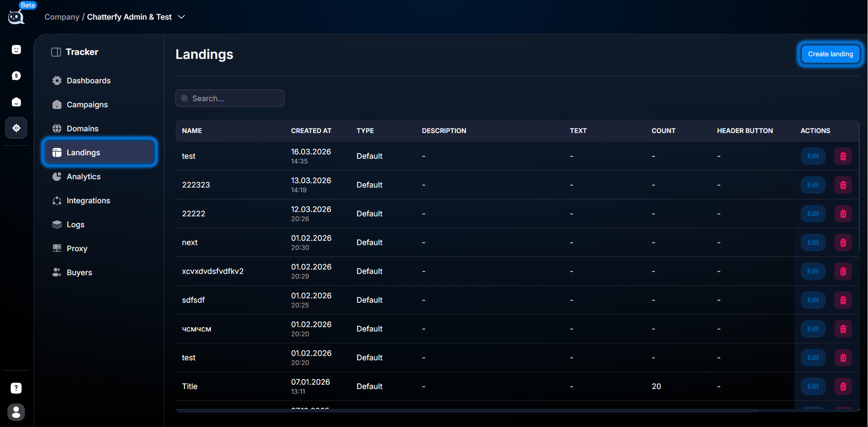Click the Create landing button
This screenshot has height=427, width=868.
click(x=830, y=54)
